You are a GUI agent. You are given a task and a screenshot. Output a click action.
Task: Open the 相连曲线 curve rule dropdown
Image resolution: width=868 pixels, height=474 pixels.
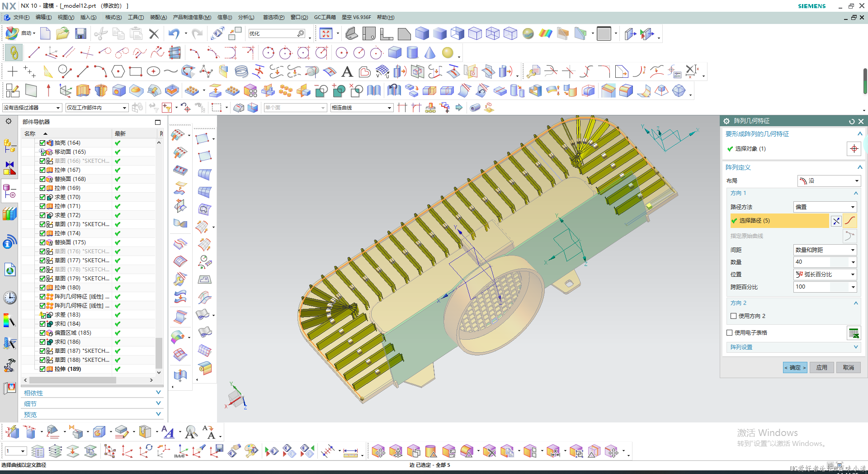[361, 108]
